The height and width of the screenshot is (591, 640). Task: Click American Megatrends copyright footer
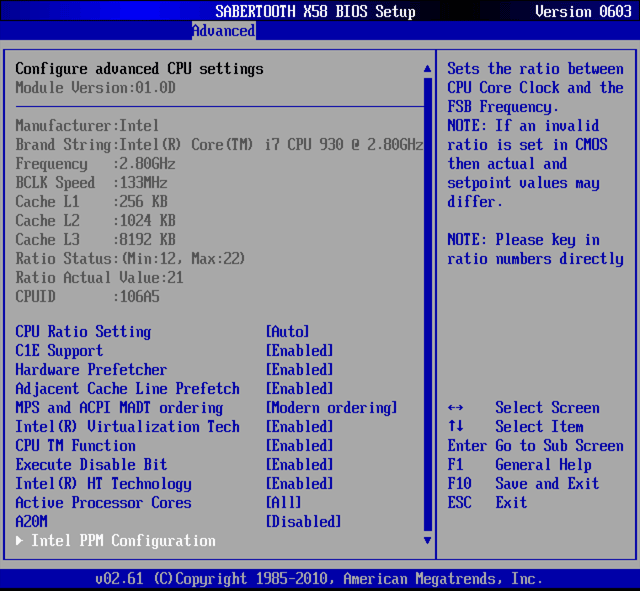click(x=319, y=578)
